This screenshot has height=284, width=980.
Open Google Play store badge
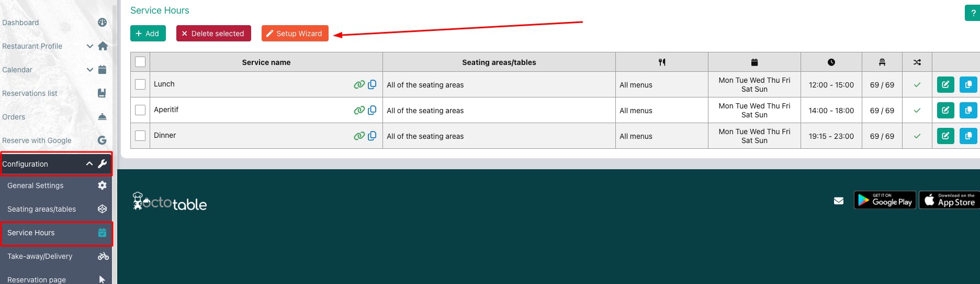click(x=885, y=200)
